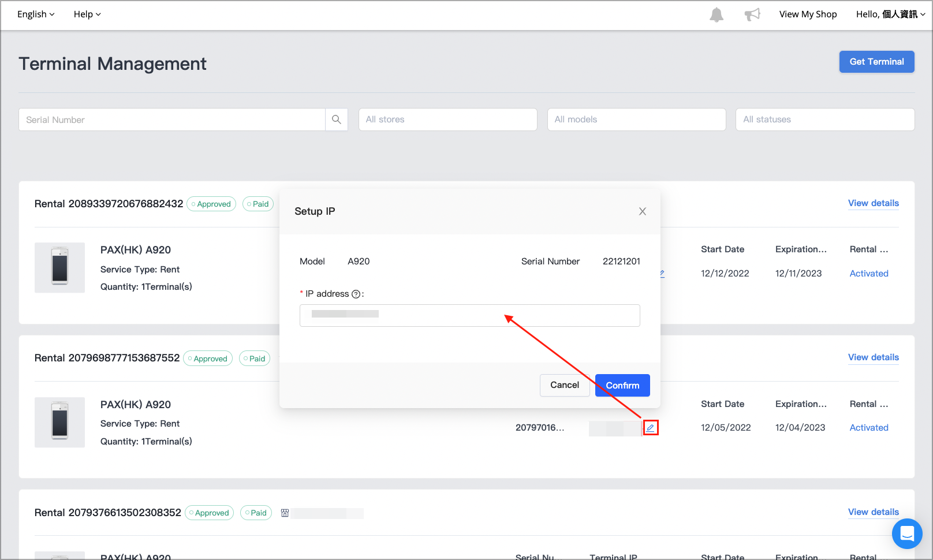Screen dimensions: 933x560
Task: Click A920 thumbnail of rental 2079698777153687552
Action: click(x=60, y=422)
